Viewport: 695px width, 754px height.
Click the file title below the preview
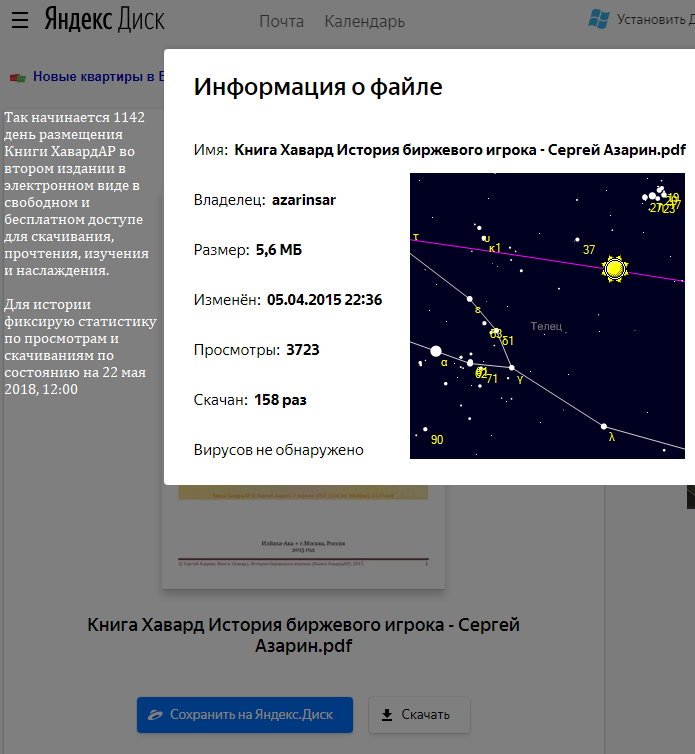point(303,635)
